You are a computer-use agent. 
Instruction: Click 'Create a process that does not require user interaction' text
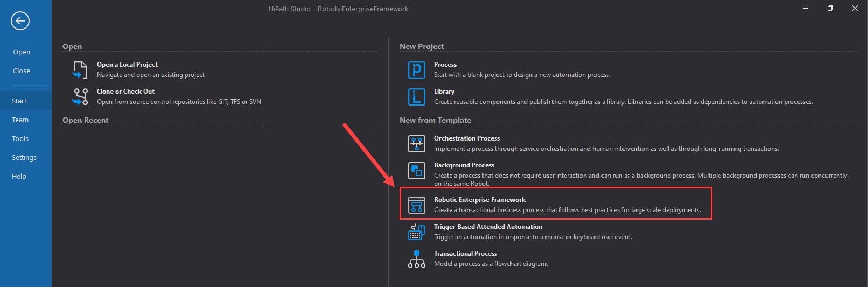(x=640, y=179)
